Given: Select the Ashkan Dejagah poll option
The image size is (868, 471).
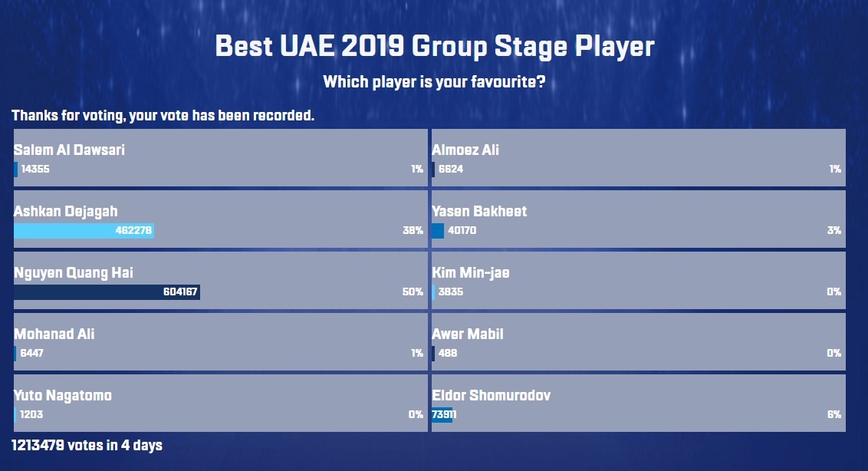Looking at the screenshot, I should 219,219.
